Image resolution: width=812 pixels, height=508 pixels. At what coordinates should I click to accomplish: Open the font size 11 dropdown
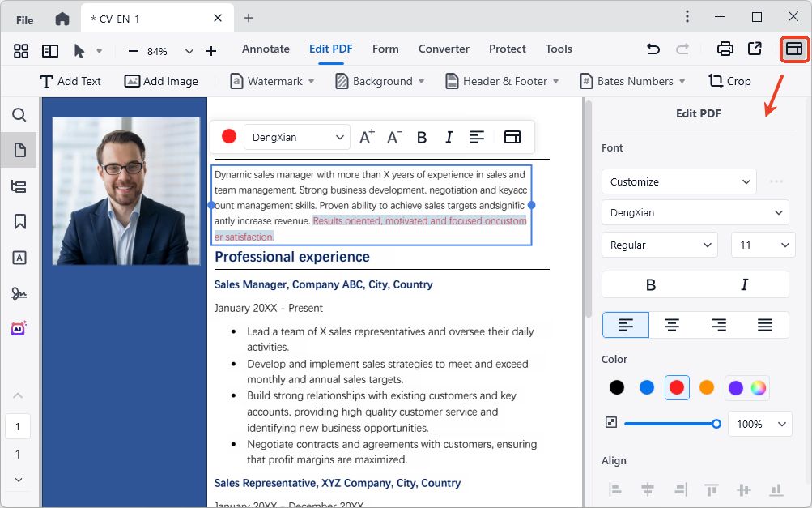[763, 245]
